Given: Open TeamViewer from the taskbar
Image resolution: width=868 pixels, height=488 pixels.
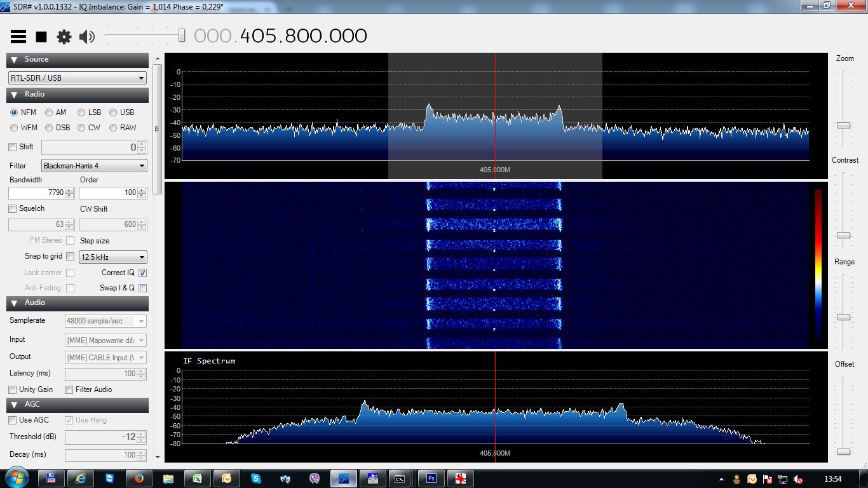Looking at the screenshot, I should click(110, 478).
